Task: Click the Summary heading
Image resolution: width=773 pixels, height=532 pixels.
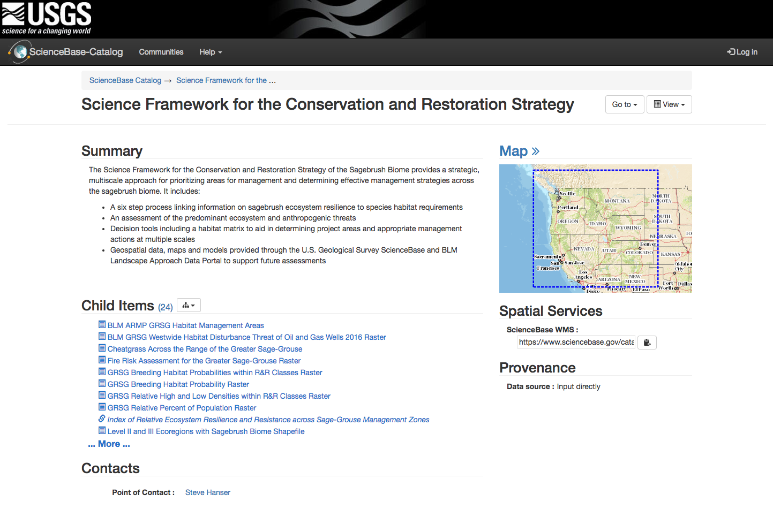Action: click(112, 151)
